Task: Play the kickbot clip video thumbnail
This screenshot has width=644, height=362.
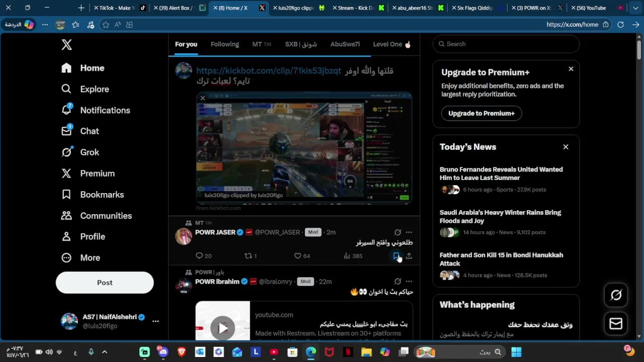Action: tap(304, 148)
